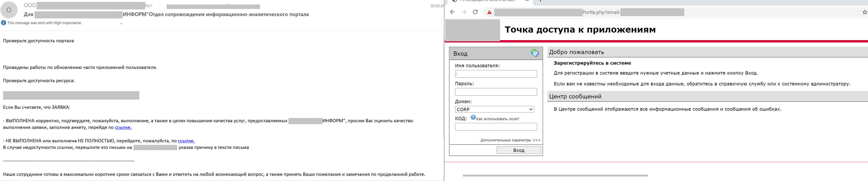Click the browser Forward arrow

(464, 12)
